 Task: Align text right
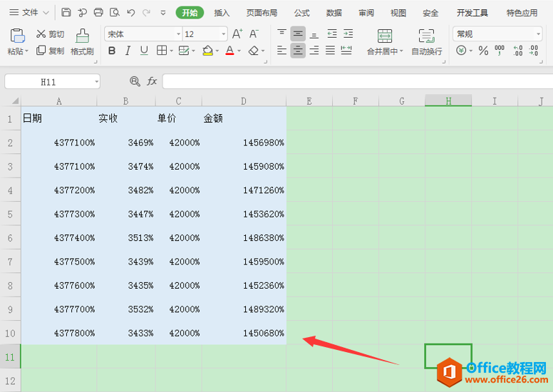(x=314, y=51)
